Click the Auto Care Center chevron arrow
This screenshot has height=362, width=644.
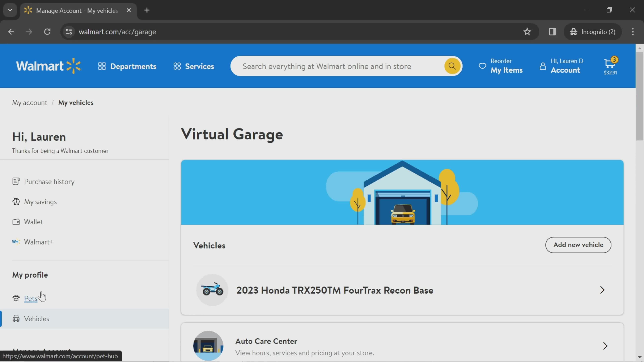[x=605, y=346]
